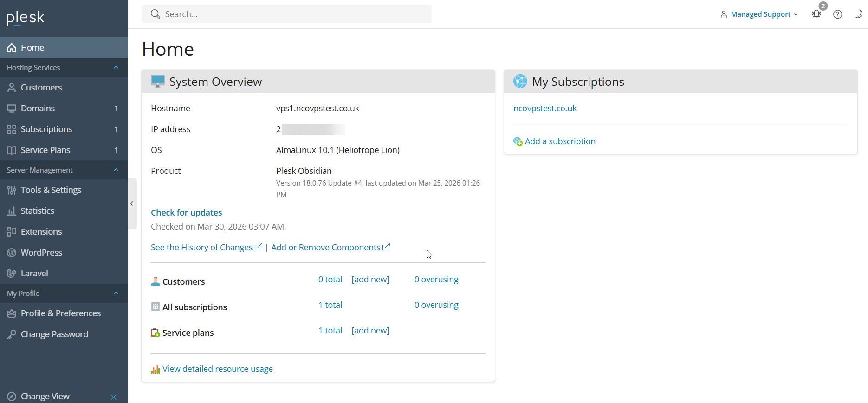Click the Tools & Settings sliders icon
Image resolution: width=868 pixels, height=403 pixels.
(12, 190)
